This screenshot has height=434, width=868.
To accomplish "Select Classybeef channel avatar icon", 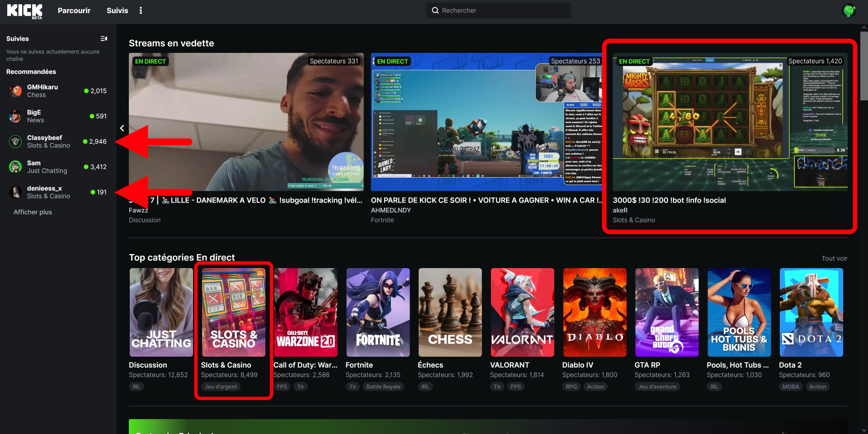I will 15,142.
